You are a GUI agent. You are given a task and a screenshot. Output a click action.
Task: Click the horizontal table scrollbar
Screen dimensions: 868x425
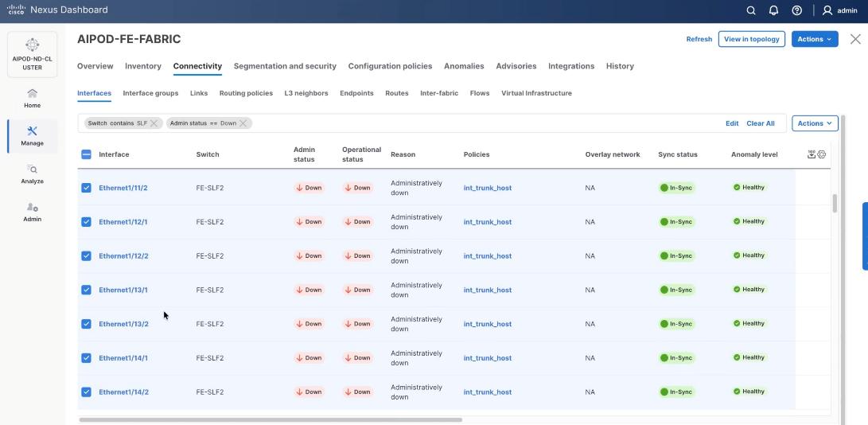tap(271, 419)
